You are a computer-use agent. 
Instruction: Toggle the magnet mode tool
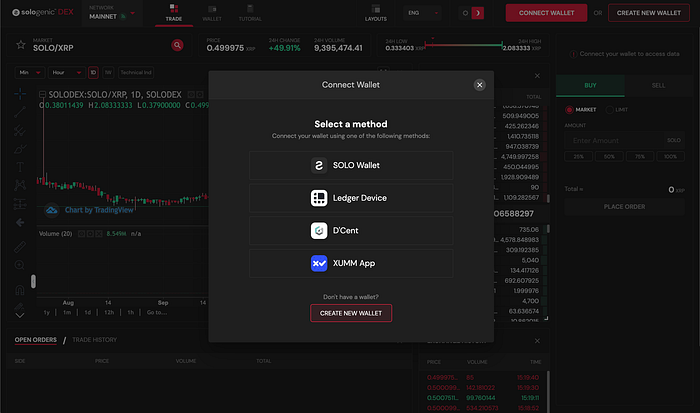point(20,290)
